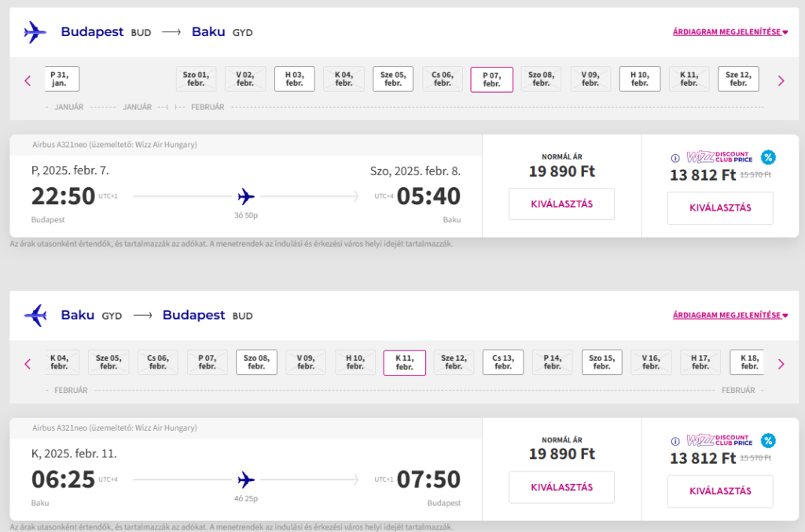Go to next dates in the Budapest–Baku date strip
This screenshot has width=805, height=532.
781,80
